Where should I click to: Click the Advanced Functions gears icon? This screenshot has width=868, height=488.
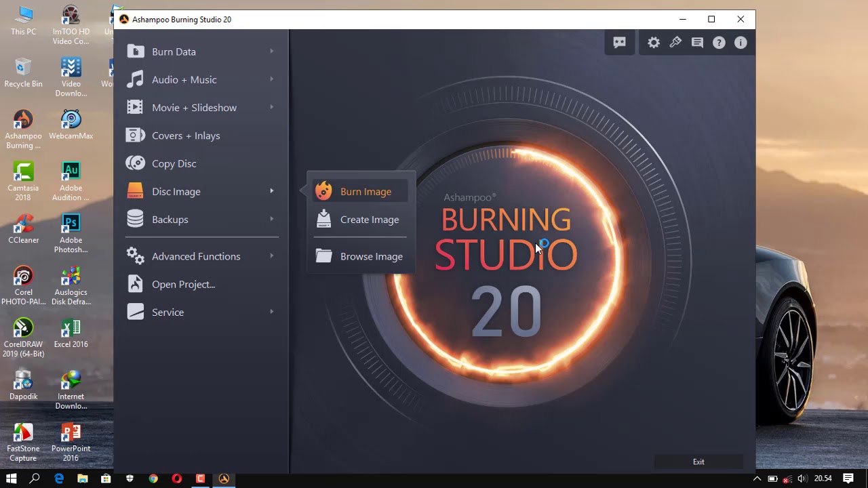(136, 256)
